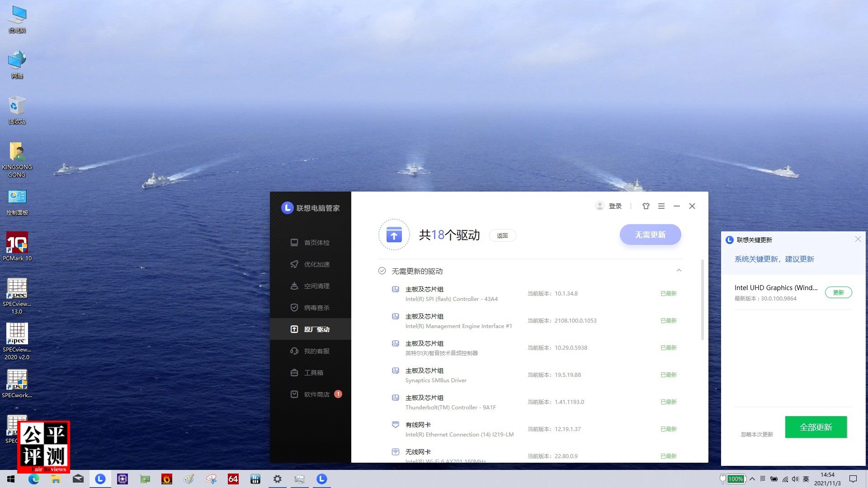The width and height of the screenshot is (868, 488).
Task: Open 软件商店 in the sidebar
Action: [310, 394]
